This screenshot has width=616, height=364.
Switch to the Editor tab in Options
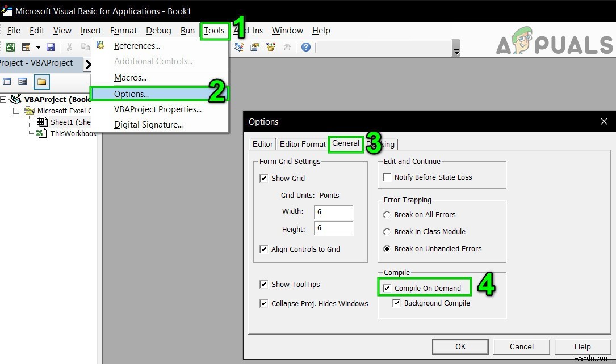click(x=262, y=145)
